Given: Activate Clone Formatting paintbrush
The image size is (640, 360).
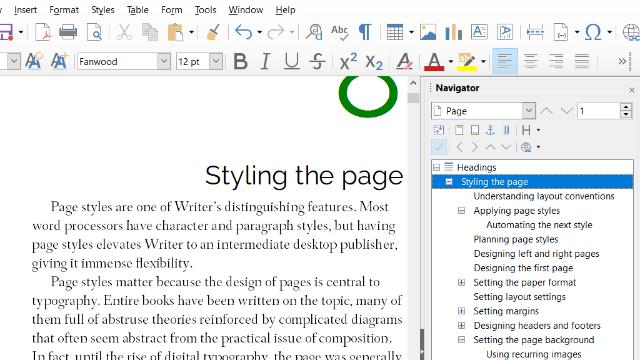Looking at the screenshot, I should tap(213, 32).
